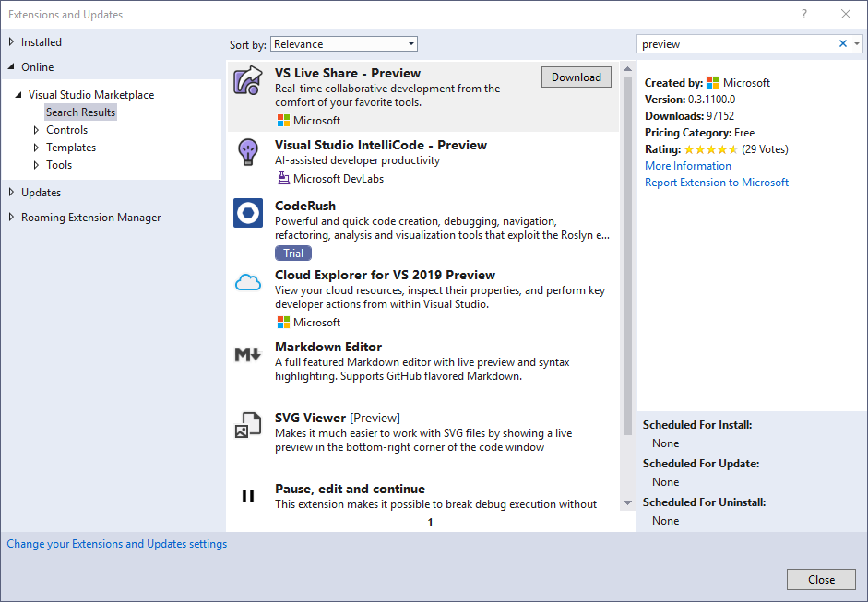Click the Microsoft DevLabs logo under IntelliCode
868x602 pixels.
(x=282, y=178)
